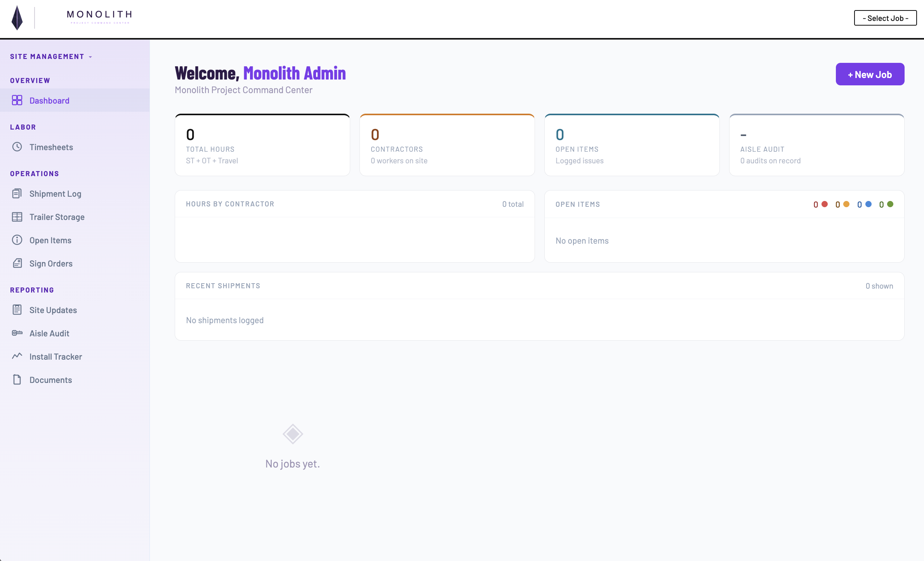Select the Aisle Audit key icon

tap(17, 333)
